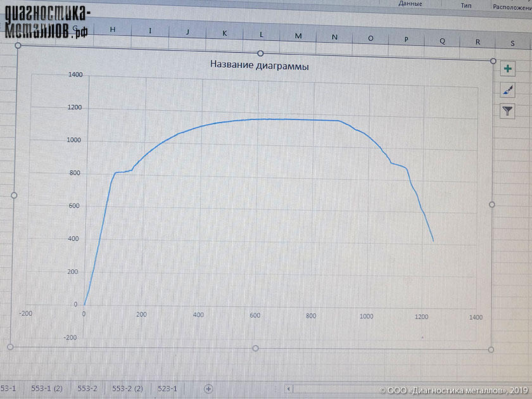The width and height of the screenshot is (532, 399).
Task: Select column P header
Action: point(406,39)
